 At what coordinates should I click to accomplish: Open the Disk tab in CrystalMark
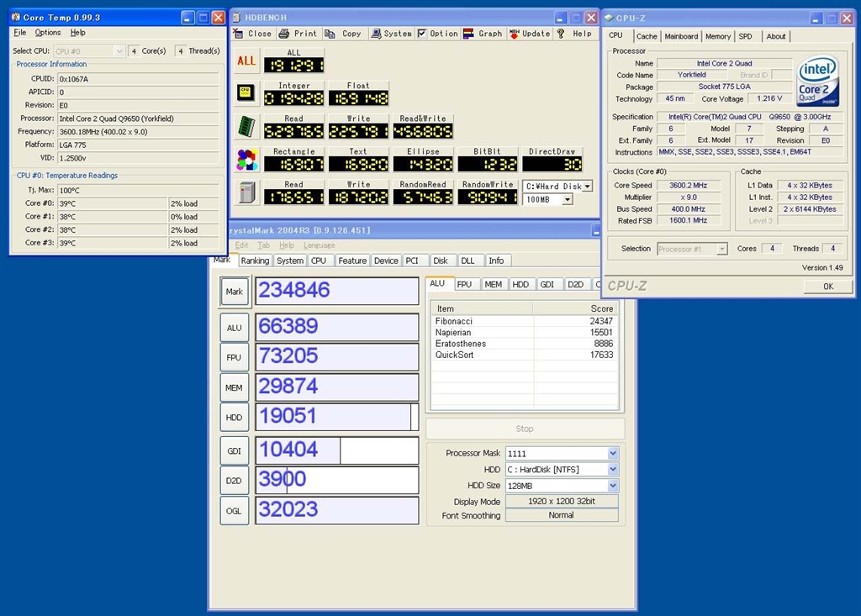tap(441, 261)
